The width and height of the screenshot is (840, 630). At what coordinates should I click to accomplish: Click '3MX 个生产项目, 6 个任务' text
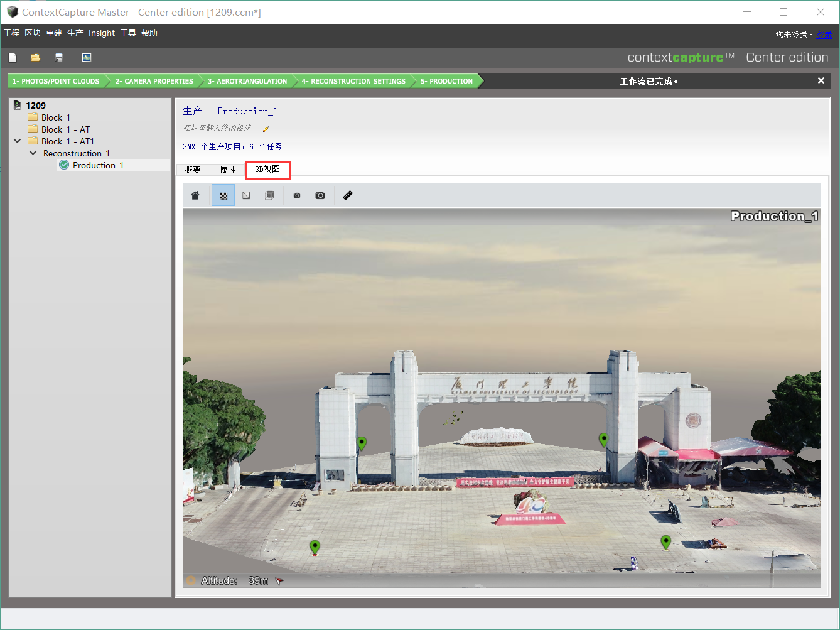(x=232, y=146)
